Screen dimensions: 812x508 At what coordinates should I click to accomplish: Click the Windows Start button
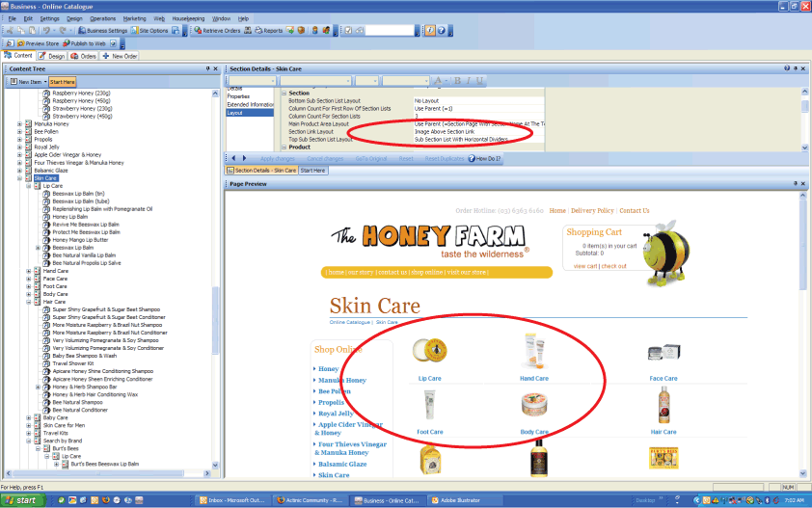(x=24, y=500)
